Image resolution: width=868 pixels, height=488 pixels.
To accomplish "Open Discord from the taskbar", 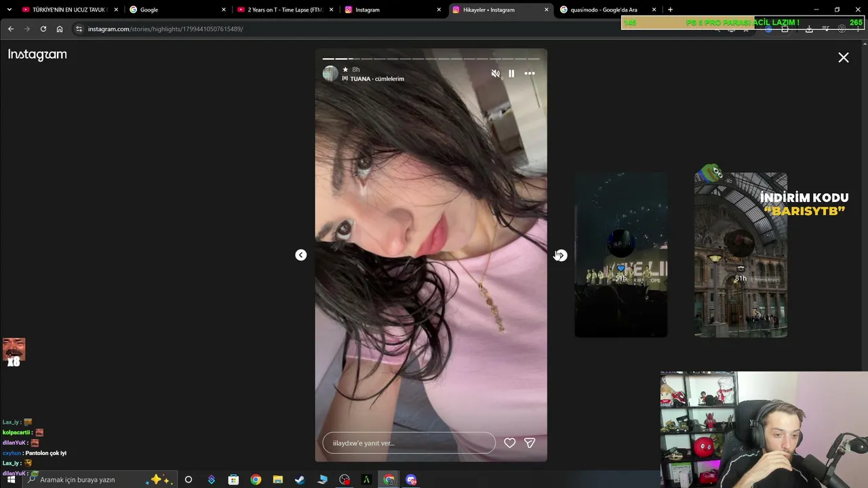I will pyautogui.click(x=411, y=480).
